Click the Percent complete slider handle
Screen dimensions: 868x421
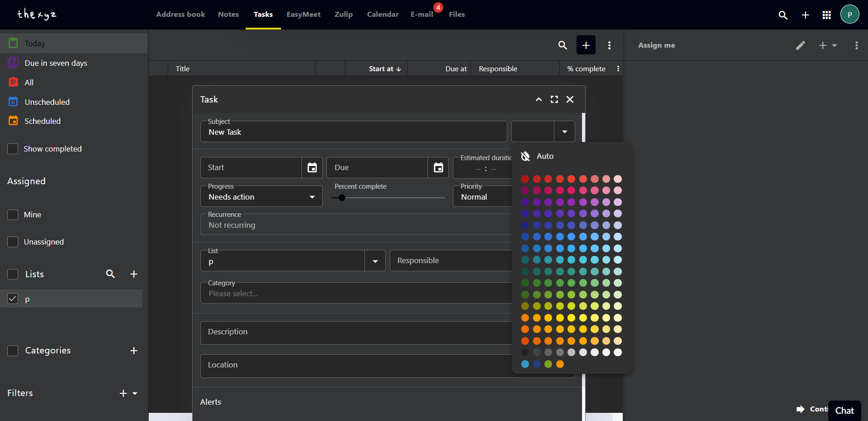342,197
